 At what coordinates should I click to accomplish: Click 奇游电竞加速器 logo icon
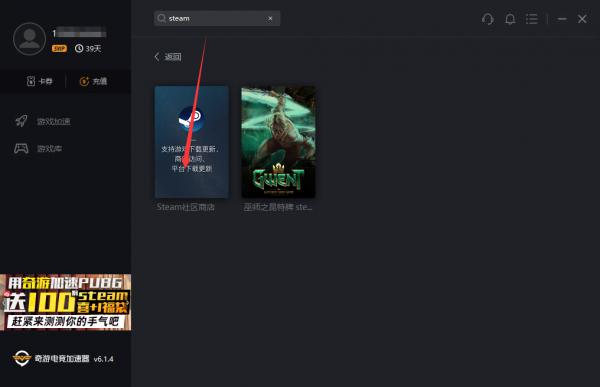coord(21,358)
